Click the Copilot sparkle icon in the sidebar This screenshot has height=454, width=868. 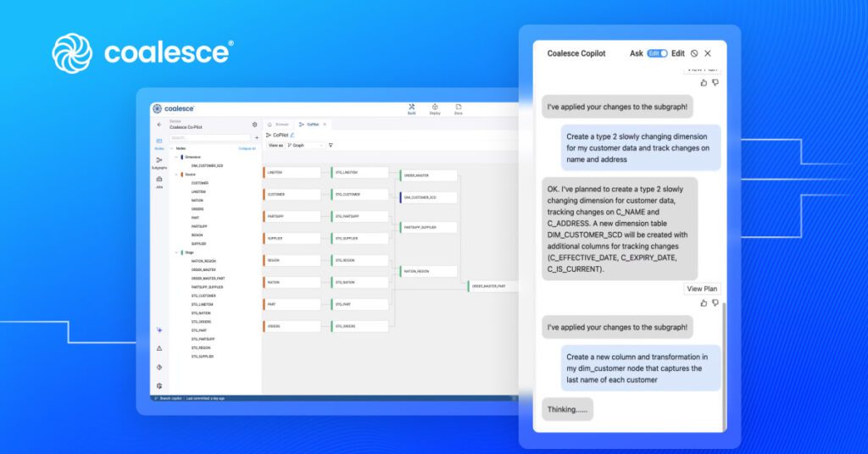click(x=159, y=329)
